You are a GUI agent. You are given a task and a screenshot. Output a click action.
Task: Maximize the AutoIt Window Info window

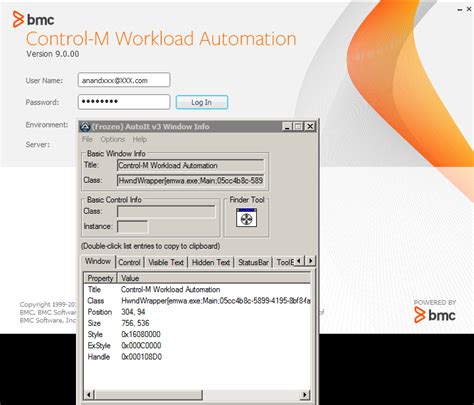click(298, 127)
